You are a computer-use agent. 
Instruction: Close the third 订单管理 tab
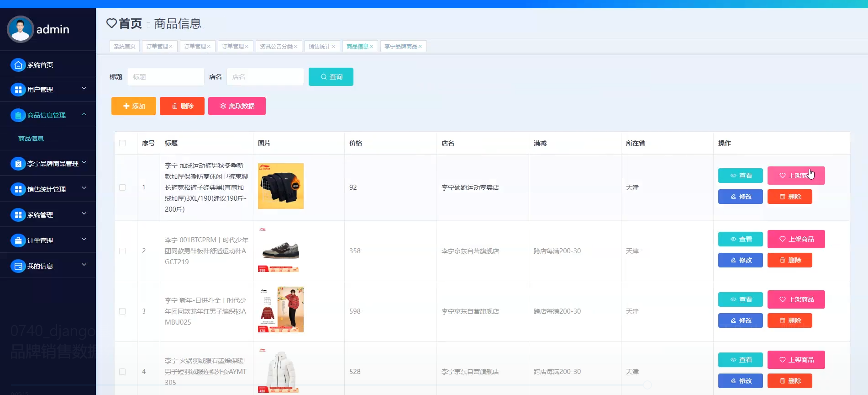(247, 47)
